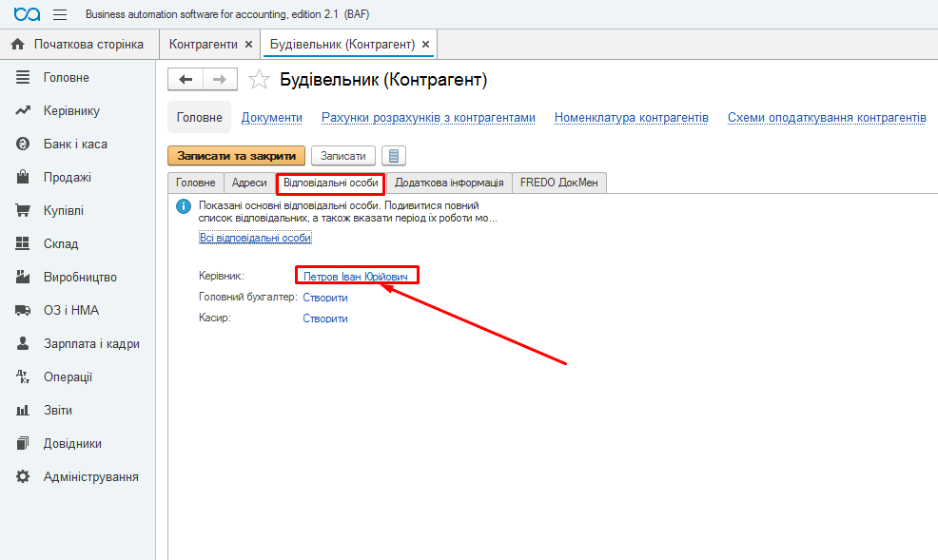Open the Адреси tab
938x560 pixels.
[249, 183]
